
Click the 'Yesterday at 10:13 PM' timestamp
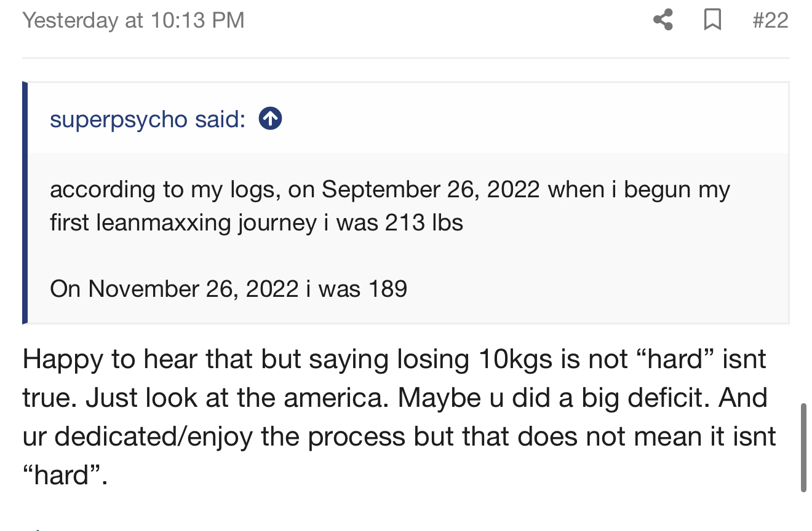pos(133,20)
